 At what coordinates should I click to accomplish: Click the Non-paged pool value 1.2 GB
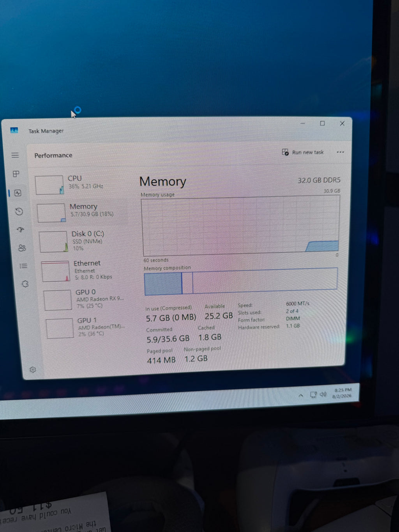pyautogui.click(x=196, y=359)
